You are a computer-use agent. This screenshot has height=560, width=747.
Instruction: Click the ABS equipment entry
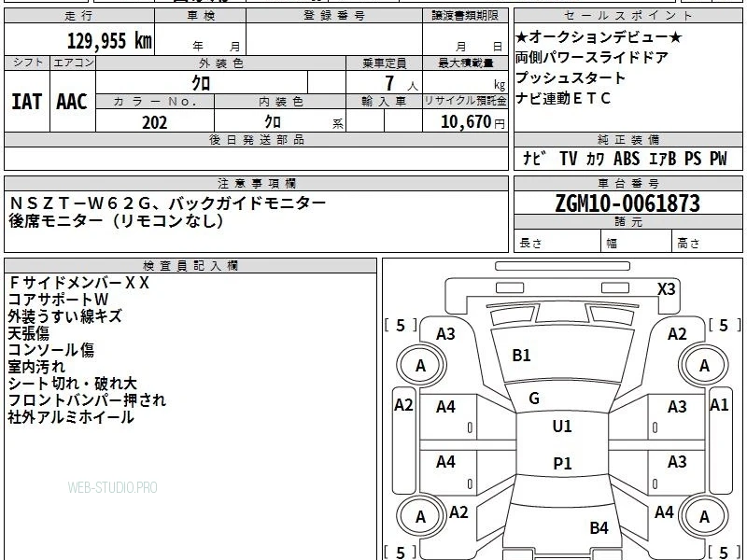point(626,159)
